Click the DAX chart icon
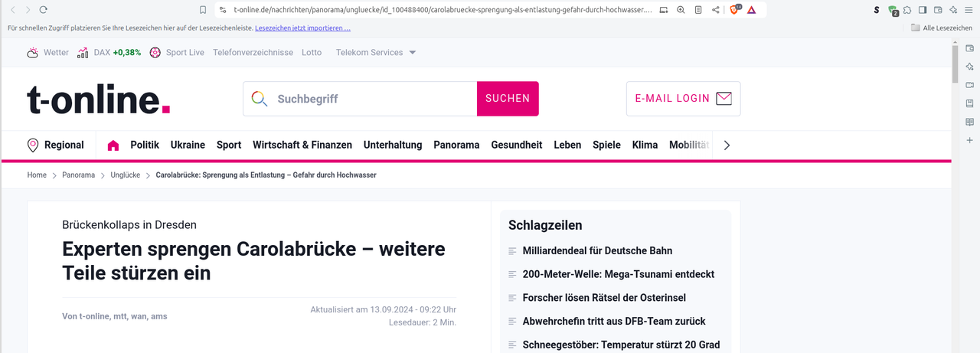Image resolution: width=980 pixels, height=353 pixels. pos(83,53)
